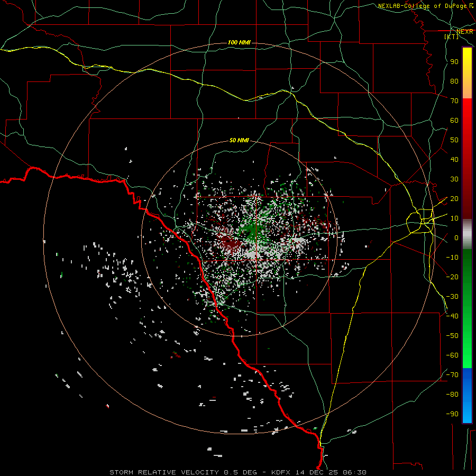This screenshot has height=476, width=476.
Task: Pick the yellow segment of the velocity scale
Action: click(467, 73)
